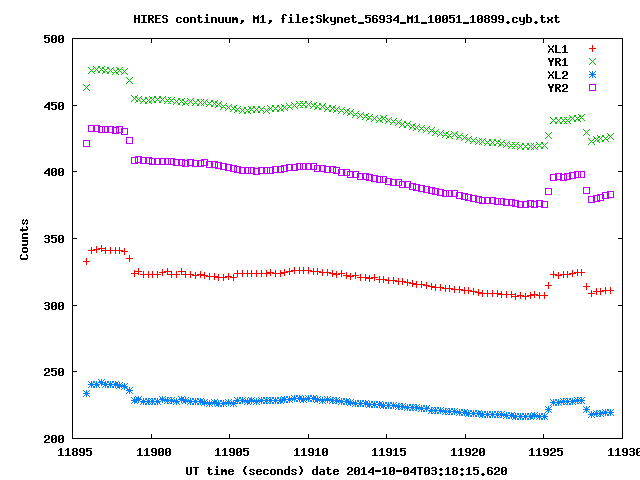The height and width of the screenshot is (480, 640).
Task: Click the 450 y-axis tick label
Action: click(54, 106)
